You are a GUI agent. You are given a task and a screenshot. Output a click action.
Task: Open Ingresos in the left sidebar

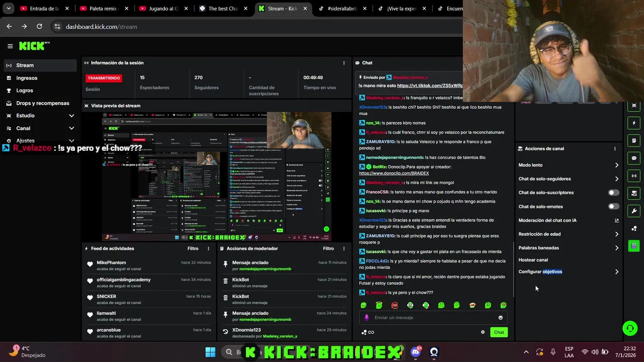coord(40,78)
